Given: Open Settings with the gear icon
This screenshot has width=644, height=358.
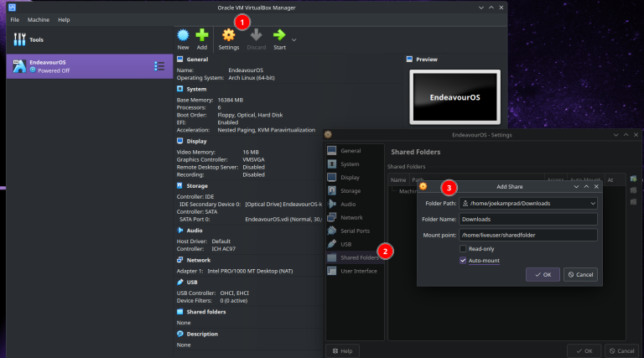Looking at the screenshot, I should (x=228, y=36).
